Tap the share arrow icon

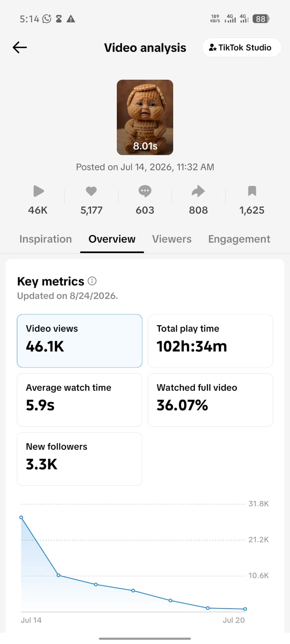click(198, 191)
